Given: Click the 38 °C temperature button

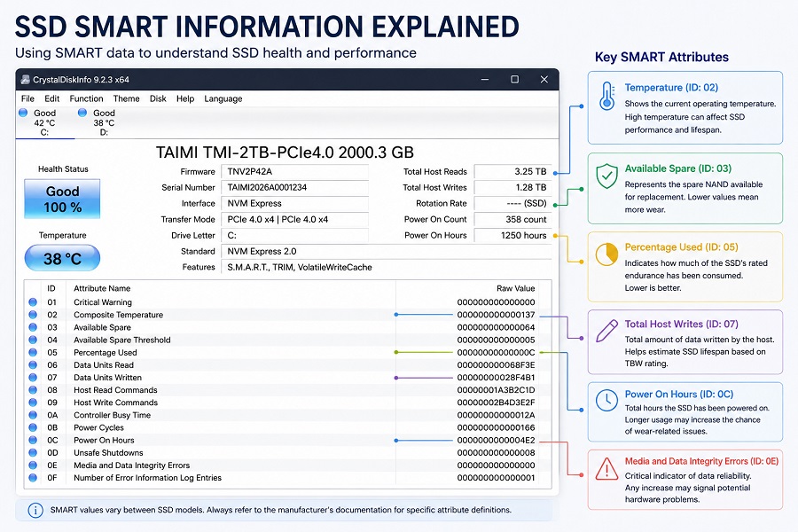Looking at the screenshot, I should [62, 258].
